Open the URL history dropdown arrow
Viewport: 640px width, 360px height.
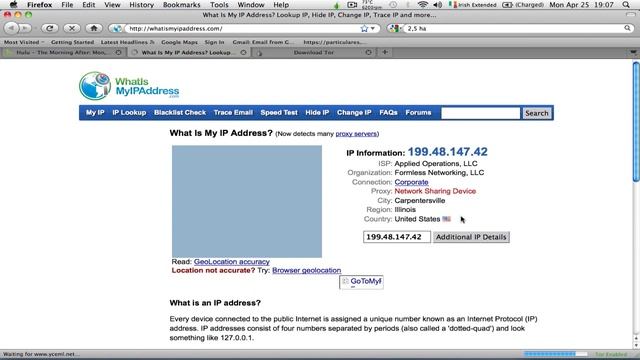[x=372, y=29]
